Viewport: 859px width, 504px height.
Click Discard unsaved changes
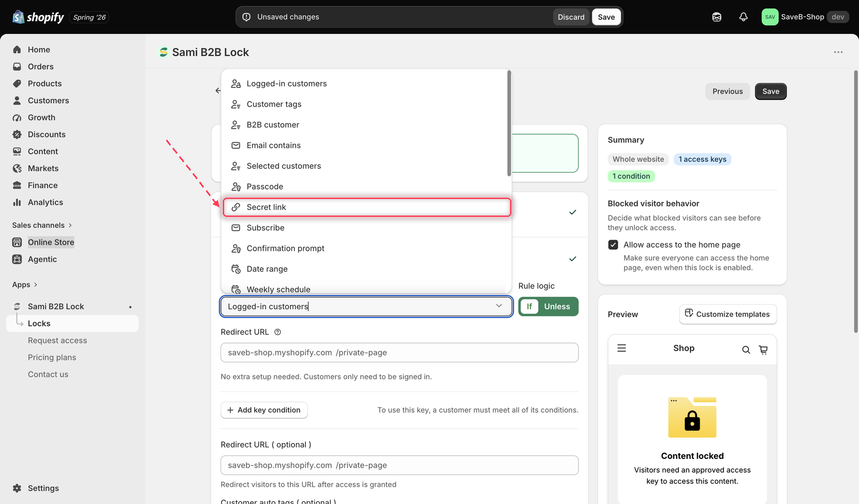(x=571, y=17)
